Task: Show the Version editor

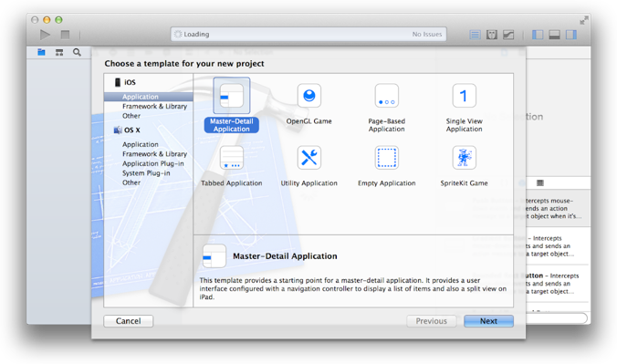Action: [x=508, y=35]
